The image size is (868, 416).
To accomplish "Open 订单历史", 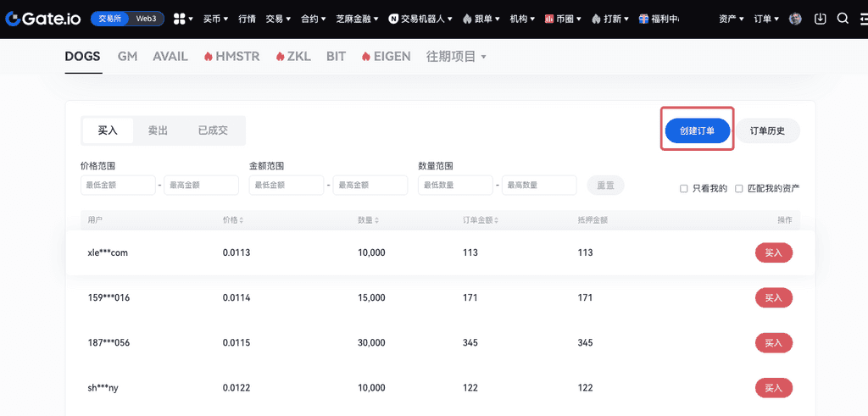I will pos(767,131).
